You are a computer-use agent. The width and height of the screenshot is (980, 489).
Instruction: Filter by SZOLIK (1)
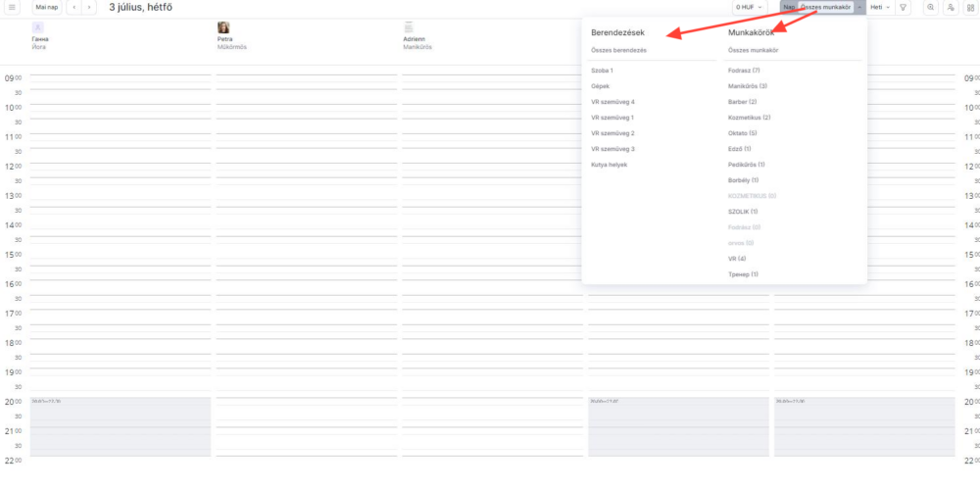tap(743, 212)
